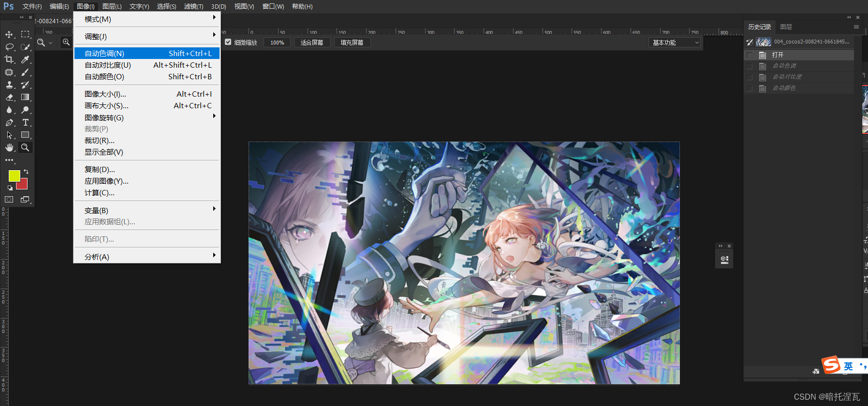Set history brush source on 自动颜色 state

(x=750, y=88)
